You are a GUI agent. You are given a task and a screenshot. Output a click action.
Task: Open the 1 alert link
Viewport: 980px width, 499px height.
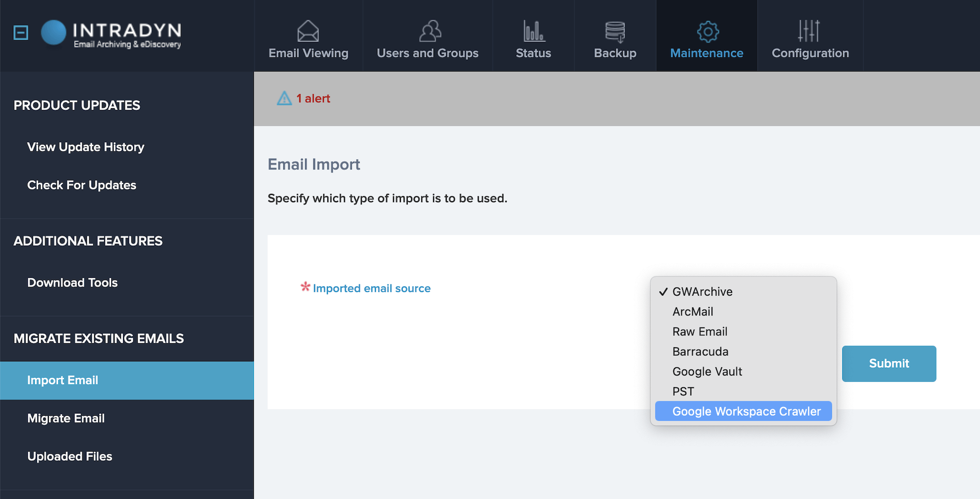[x=313, y=98]
